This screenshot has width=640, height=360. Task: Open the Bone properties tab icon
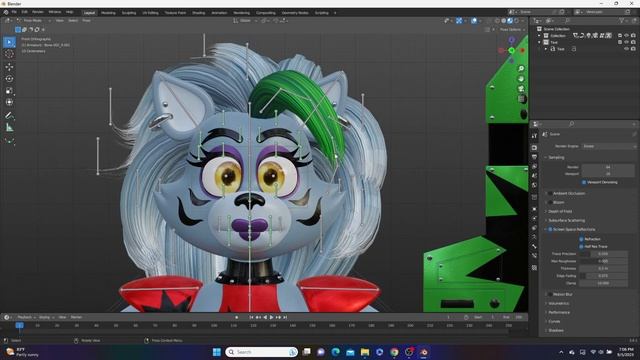(534, 247)
